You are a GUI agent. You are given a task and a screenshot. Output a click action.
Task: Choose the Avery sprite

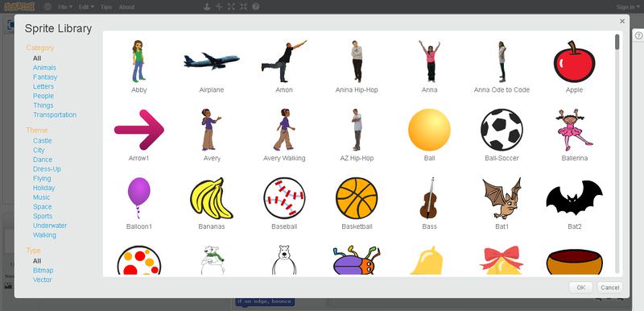[212, 130]
